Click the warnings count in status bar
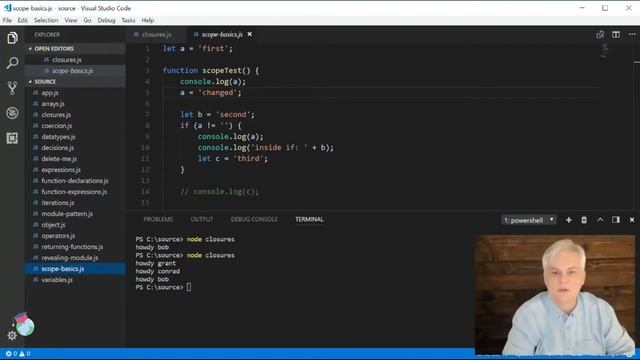Screen dimensions: 640x360 (x=25, y=353)
